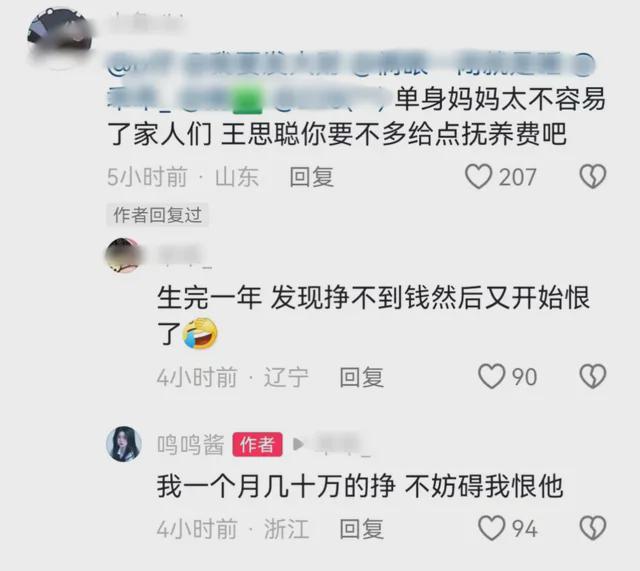
Task: Tap reply-to arrow beside 作者 badge
Action: pos(298,444)
